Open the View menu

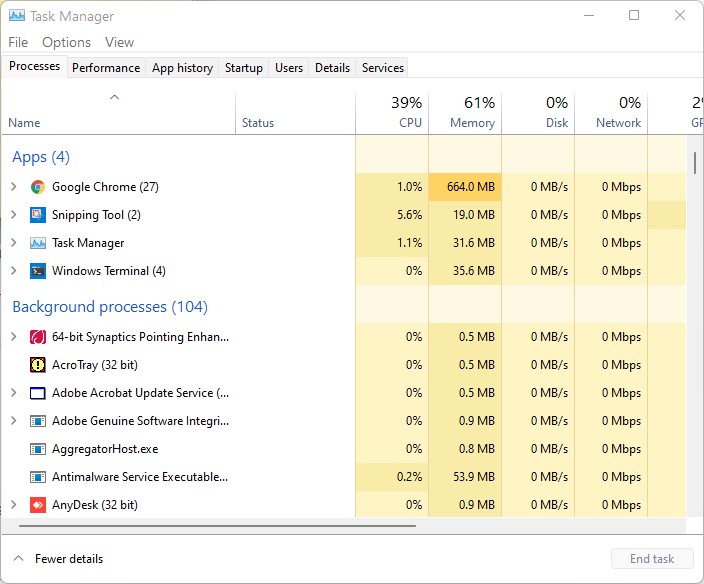pyautogui.click(x=119, y=42)
